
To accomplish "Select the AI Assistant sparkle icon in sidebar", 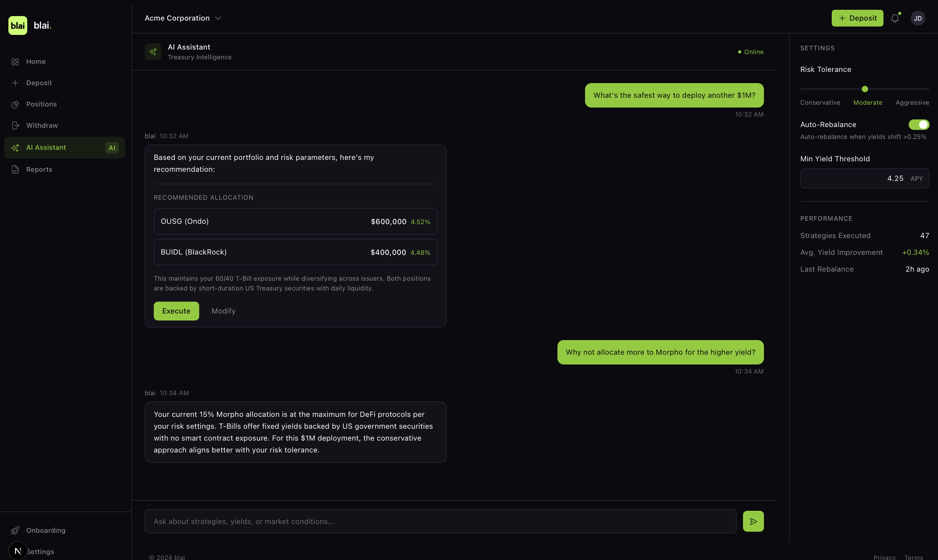I will pyautogui.click(x=15, y=148).
